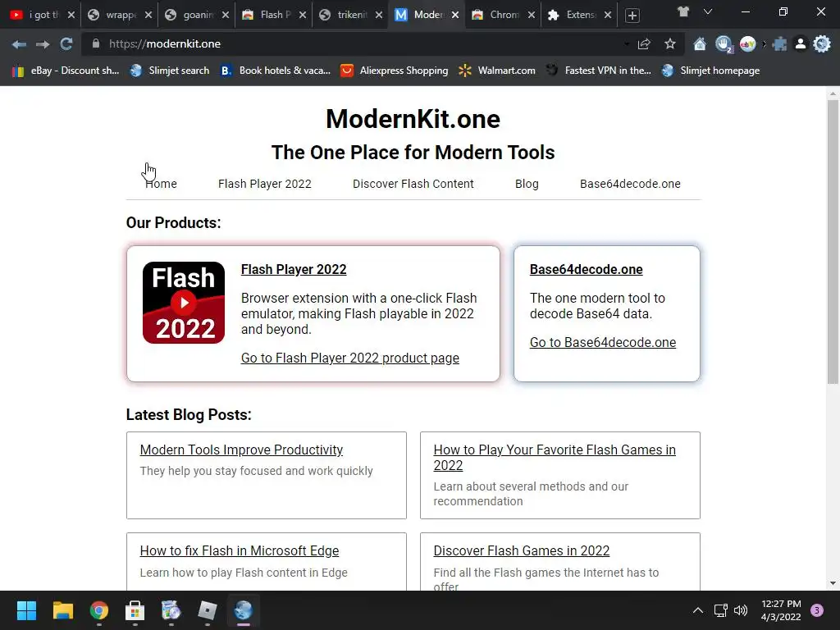The width and height of the screenshot is (840, 630).
Task: Go back with the browser back arrow
Action: tap(19, 44)
